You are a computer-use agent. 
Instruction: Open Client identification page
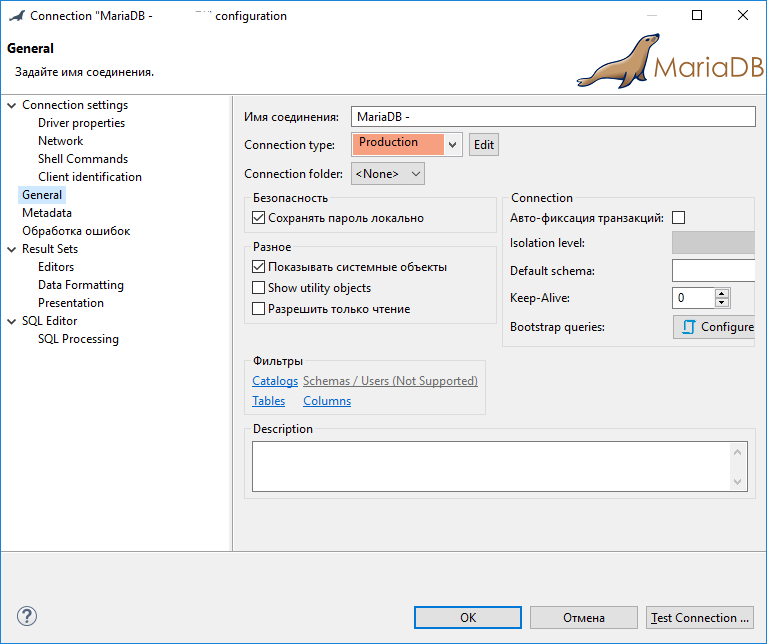90,177
